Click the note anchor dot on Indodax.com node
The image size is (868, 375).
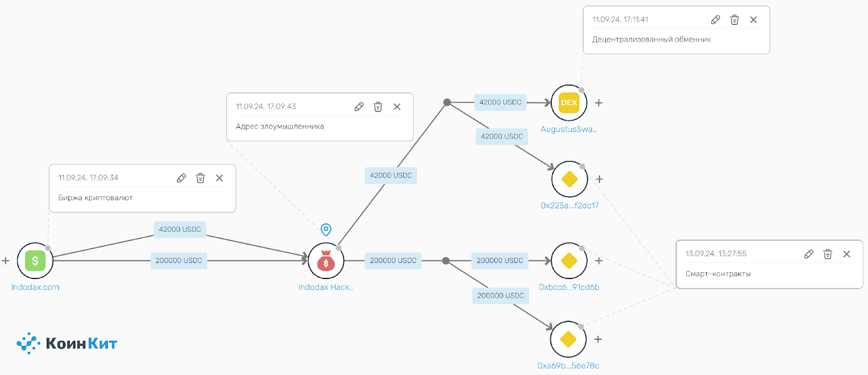pos(48,248)
